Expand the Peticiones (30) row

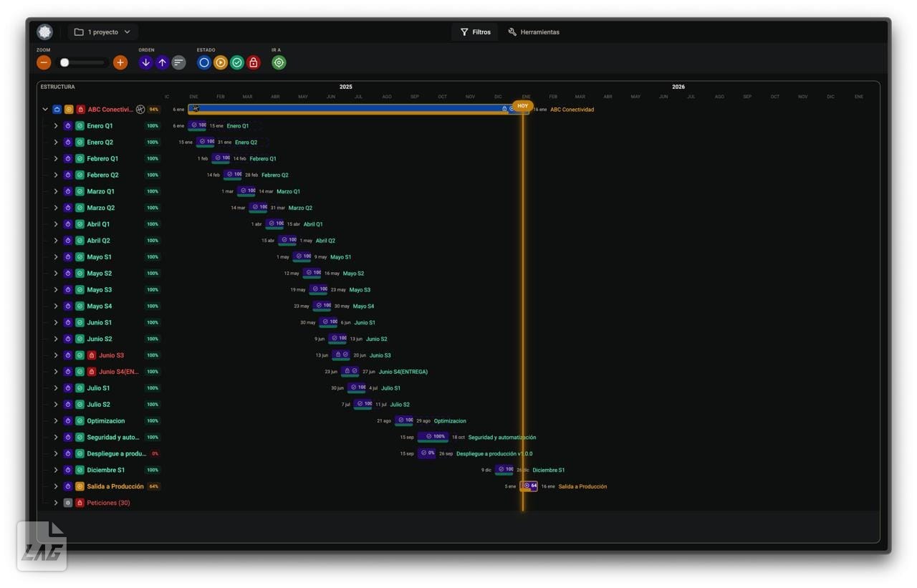56,503
